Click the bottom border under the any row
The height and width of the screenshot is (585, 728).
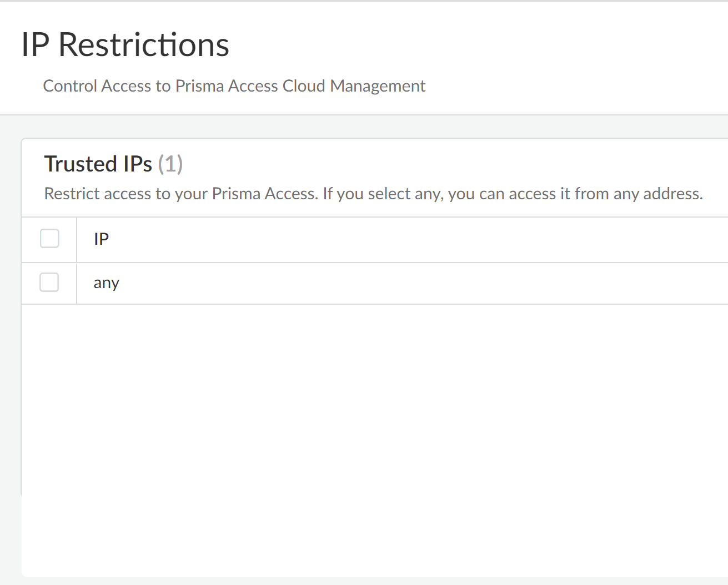click(372, 304)
